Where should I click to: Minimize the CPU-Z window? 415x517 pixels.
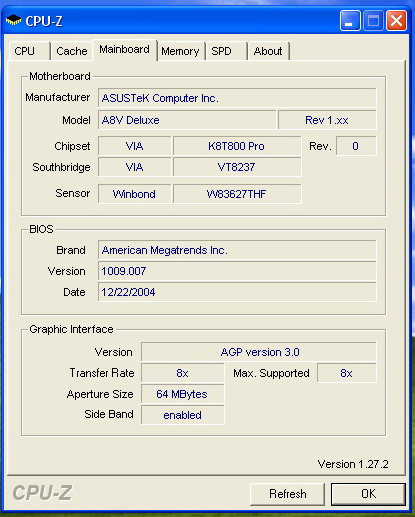pos(350,21)
